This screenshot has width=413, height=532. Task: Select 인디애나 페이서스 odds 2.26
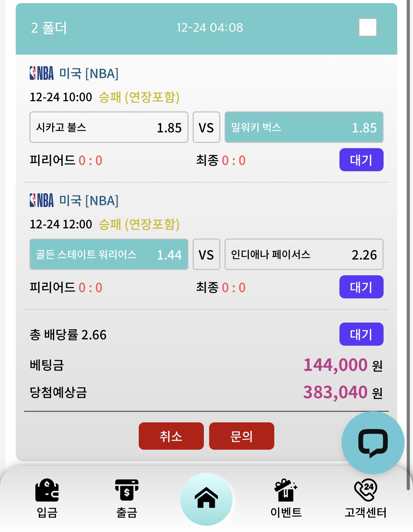pyautogui.click(x=304, y=254)
